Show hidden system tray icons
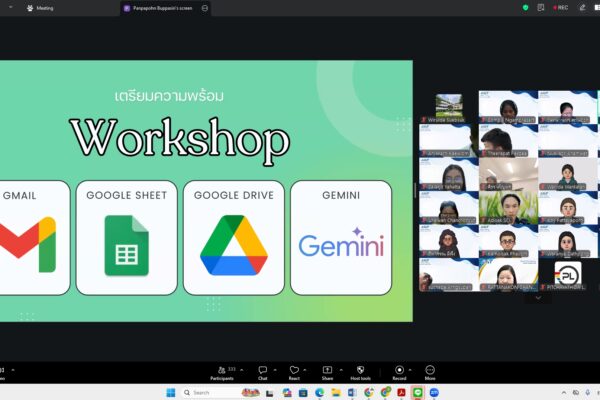This screenshot has width=600, height=400. tap(564, 392)
